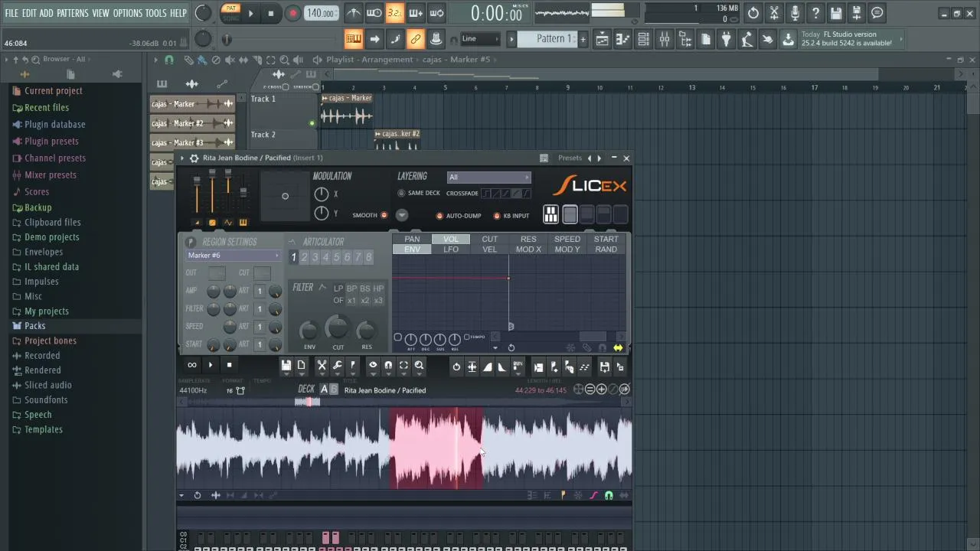Toggle Slicex loop infinity button
Viewport: 980px width, 551px height.
(191, 365)
